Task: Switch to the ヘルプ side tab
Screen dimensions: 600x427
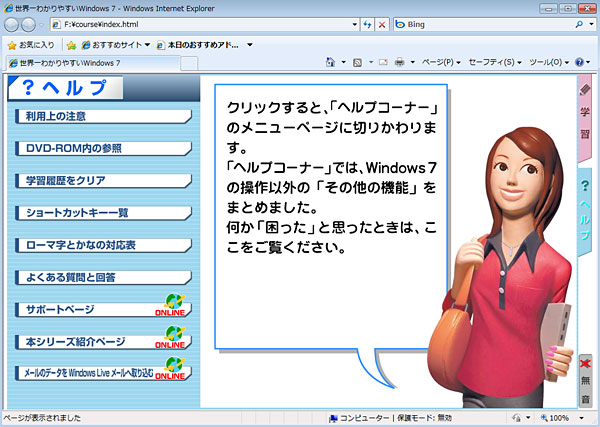Action: coord(585,212)
